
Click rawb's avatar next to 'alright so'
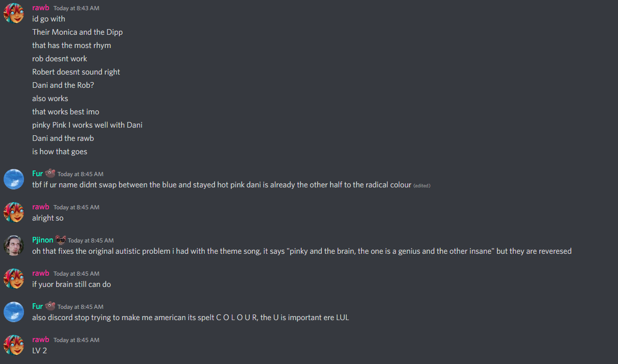(14, 212)
